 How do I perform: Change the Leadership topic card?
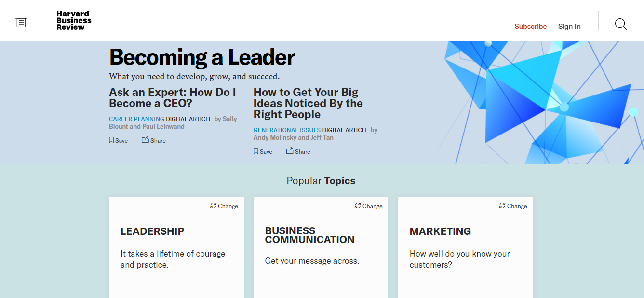224,206
